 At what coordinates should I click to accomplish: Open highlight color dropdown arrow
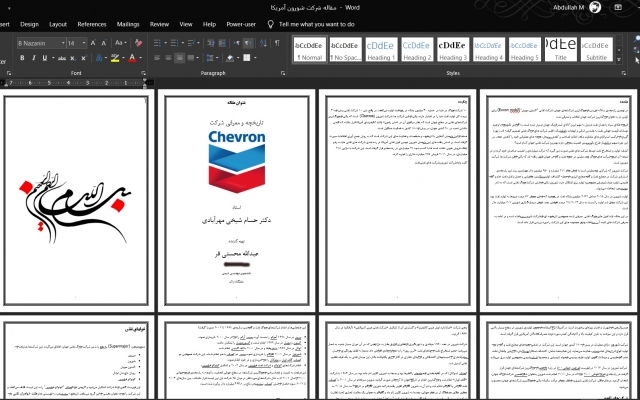[123, 58]
